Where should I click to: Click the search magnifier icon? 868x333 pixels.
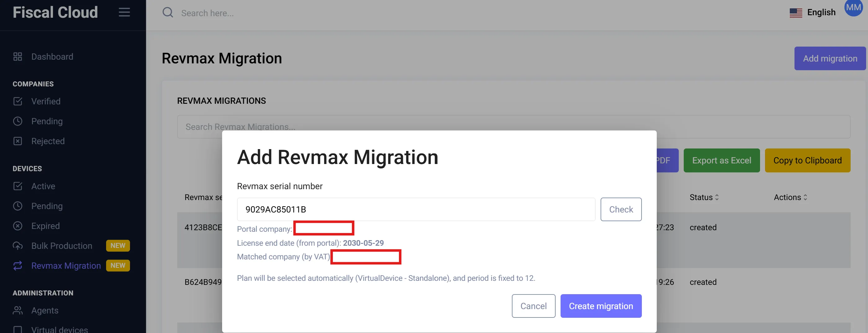(168, 12)
